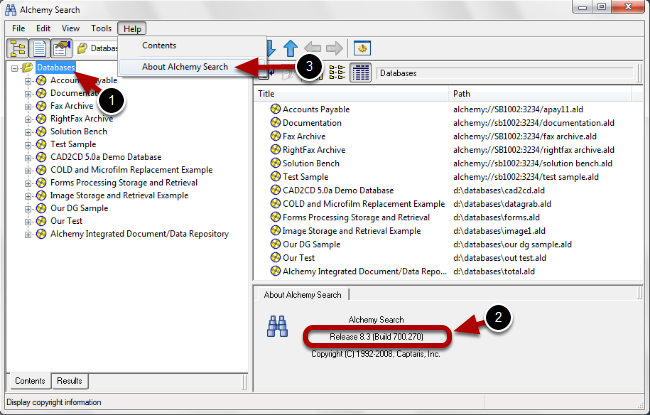The width and height of the screenshot is (650, 415).
Task: Open the Tools menu
Action: 101,28
